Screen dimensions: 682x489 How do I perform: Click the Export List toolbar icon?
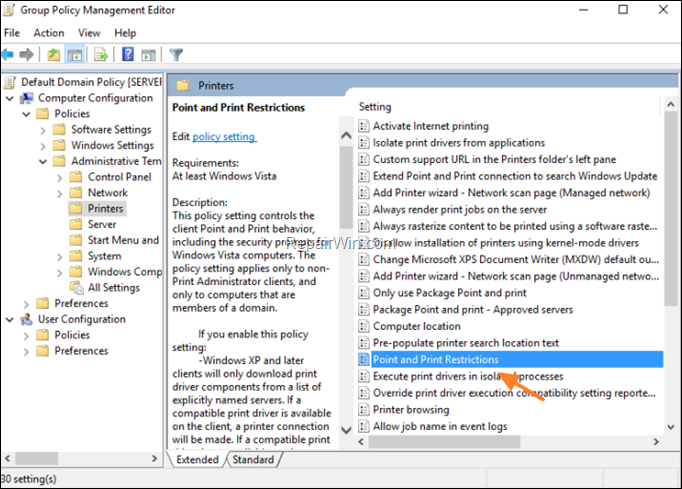101,55
